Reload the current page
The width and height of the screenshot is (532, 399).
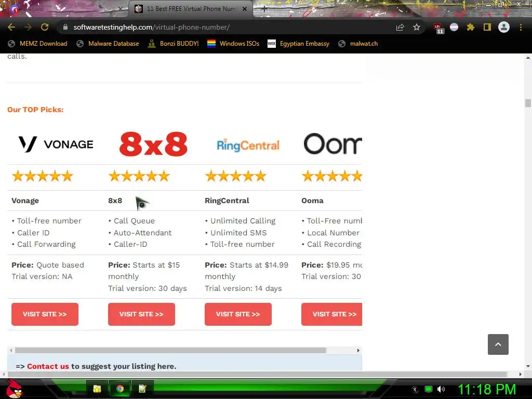pos(45,27)
